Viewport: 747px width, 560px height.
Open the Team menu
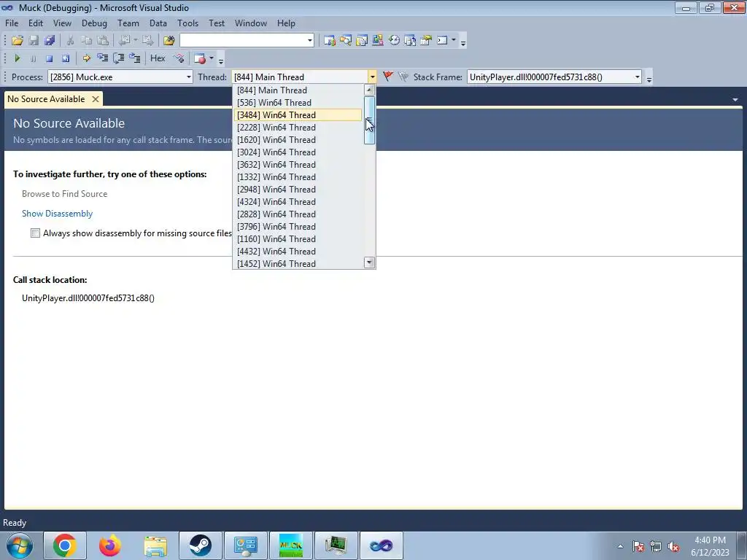pyautogui.click(x=128, y=23)
